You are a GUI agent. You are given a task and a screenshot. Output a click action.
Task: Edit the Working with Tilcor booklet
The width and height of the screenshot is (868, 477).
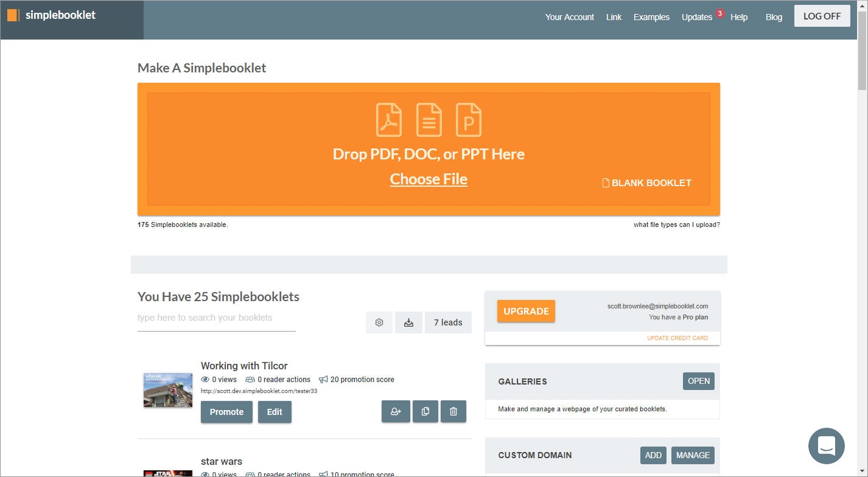[275, 412]
